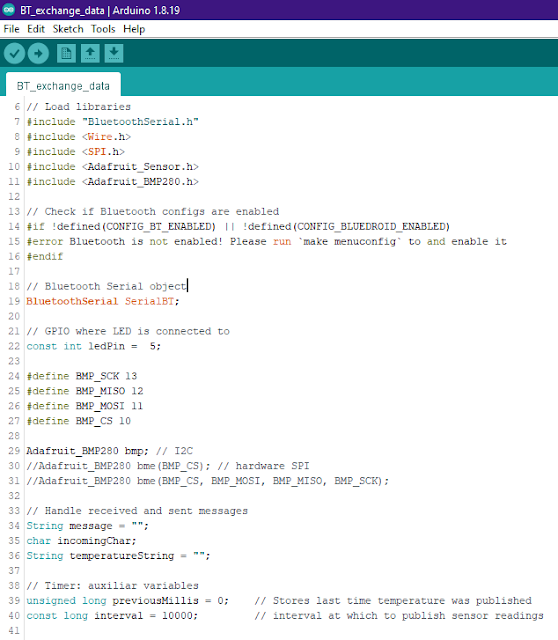Click the '#endif' line
This screenshot has width=558, height=640.
click(45, 256)
